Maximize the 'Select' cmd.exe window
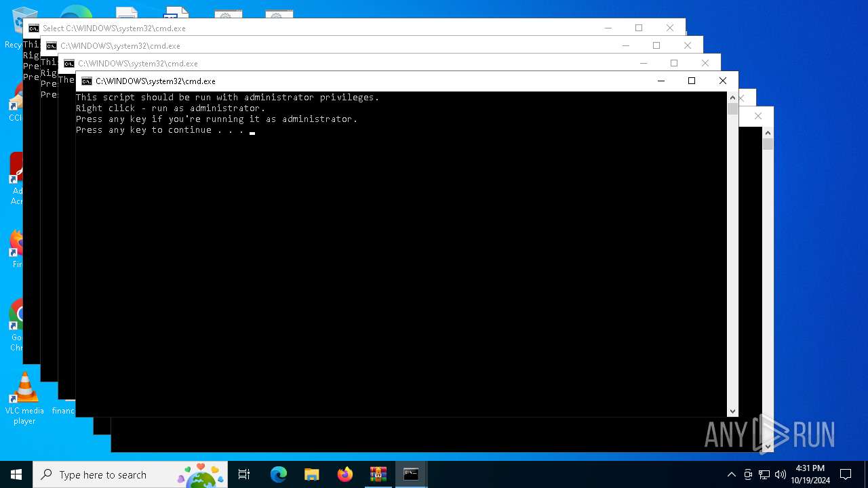 (x=639, y=28)
